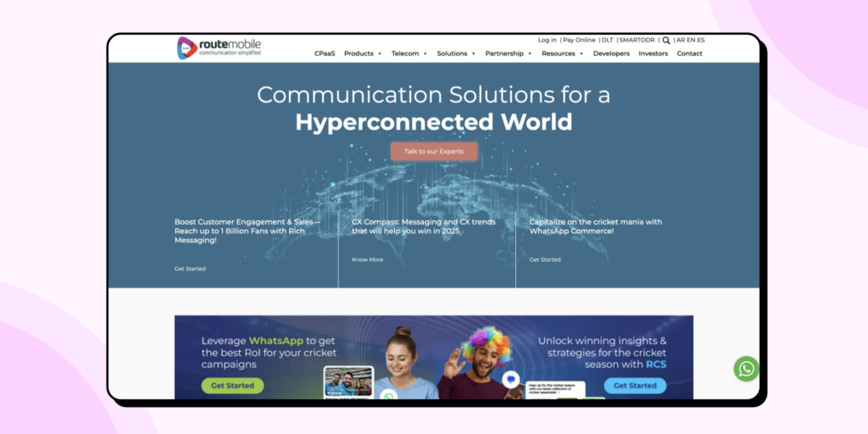The height and width of the screenshot is (434, 868).
Task: Click Get Started under Rich Messaging
Action: pyautogui.click(x=190, y=269)
